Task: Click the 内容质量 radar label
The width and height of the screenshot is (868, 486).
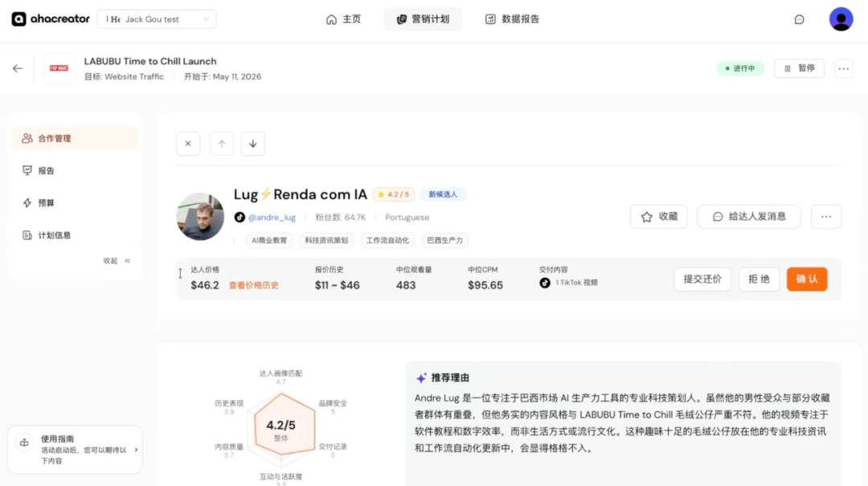Action: pos(229,447)
